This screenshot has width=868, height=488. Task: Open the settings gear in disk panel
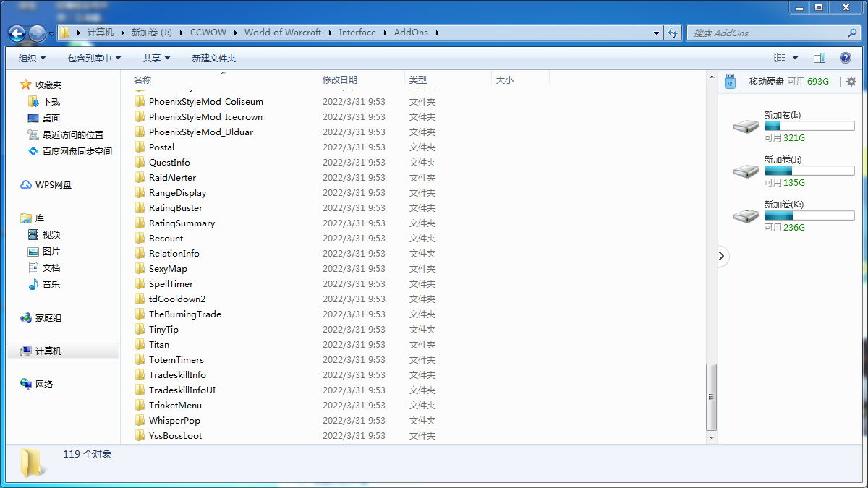tap(851, 82)
